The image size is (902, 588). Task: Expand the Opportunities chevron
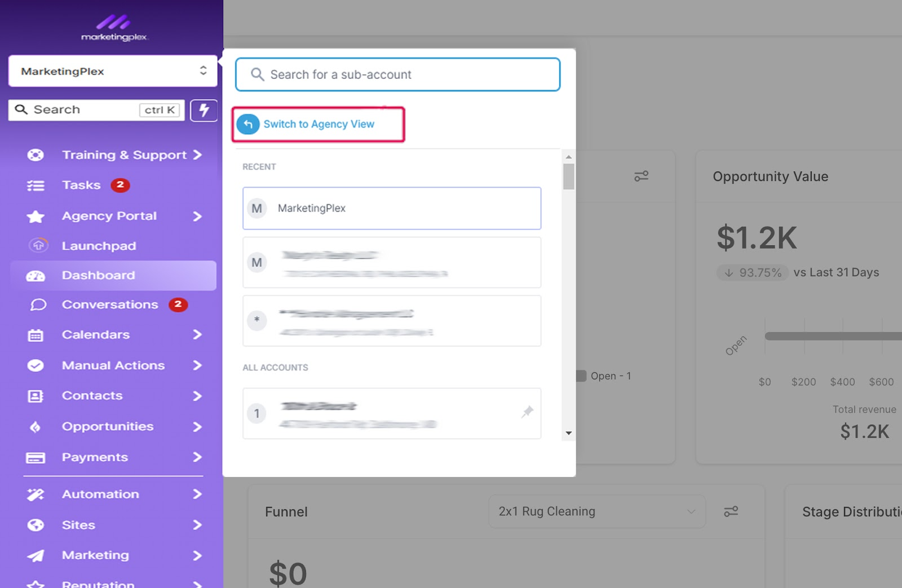[197, 427]
